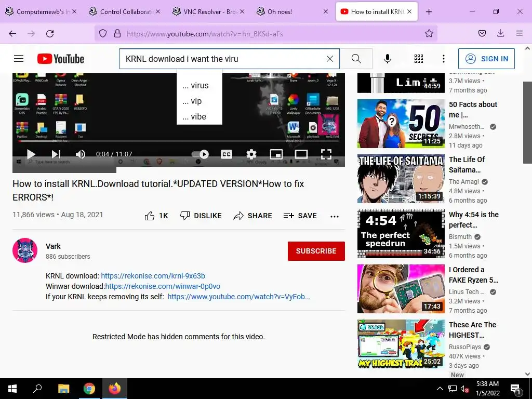This screenshot has height=399, width=532.
Task: View site security via the padlock icon
Action: (117, 34)
